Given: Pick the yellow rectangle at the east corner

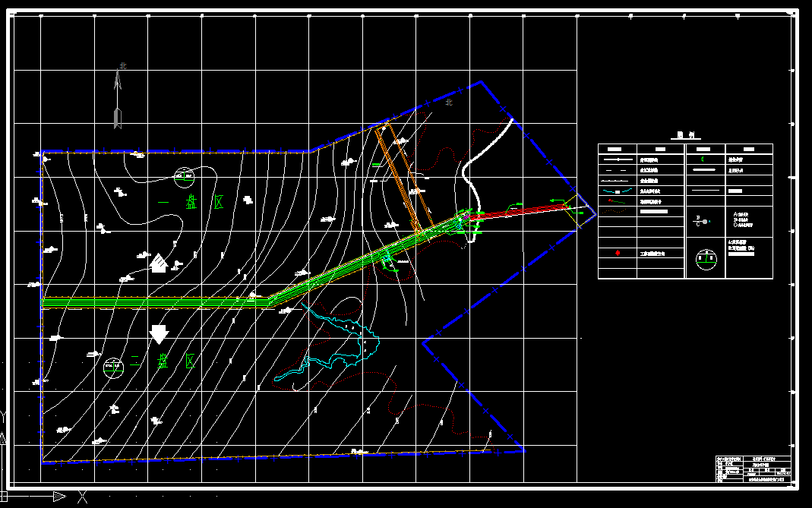Looking at the screenshot, I should (580, 211).
